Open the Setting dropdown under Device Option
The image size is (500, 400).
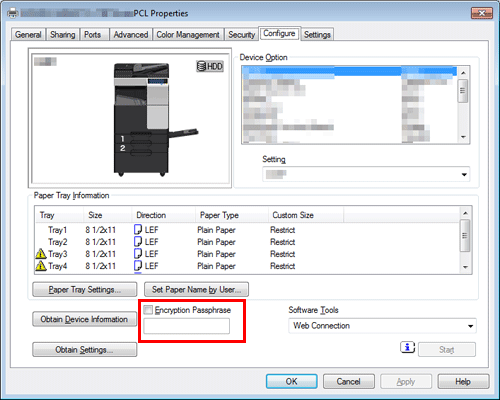[366, 174]
